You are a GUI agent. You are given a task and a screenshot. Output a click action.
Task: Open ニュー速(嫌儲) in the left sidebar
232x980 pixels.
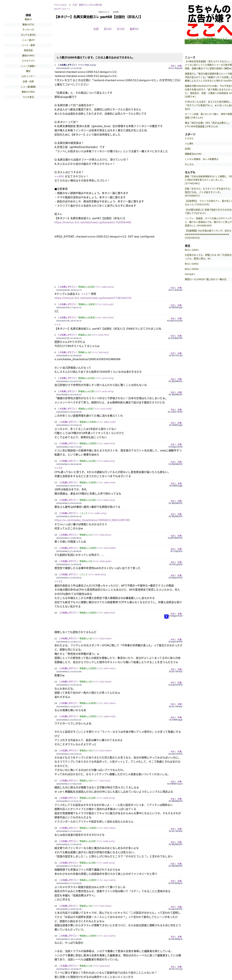tap(28, 87)
